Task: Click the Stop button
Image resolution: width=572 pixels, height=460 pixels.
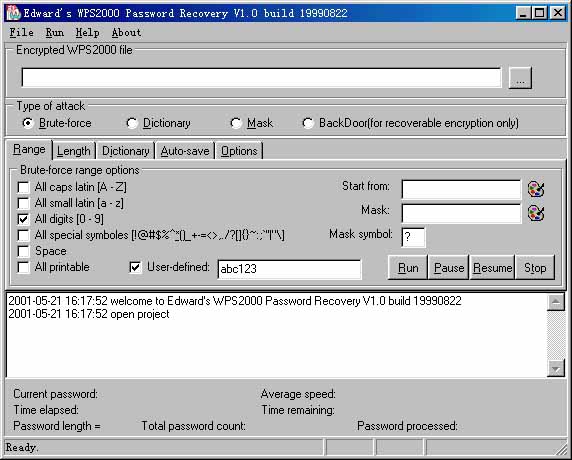Action: [x=535, y=268]
